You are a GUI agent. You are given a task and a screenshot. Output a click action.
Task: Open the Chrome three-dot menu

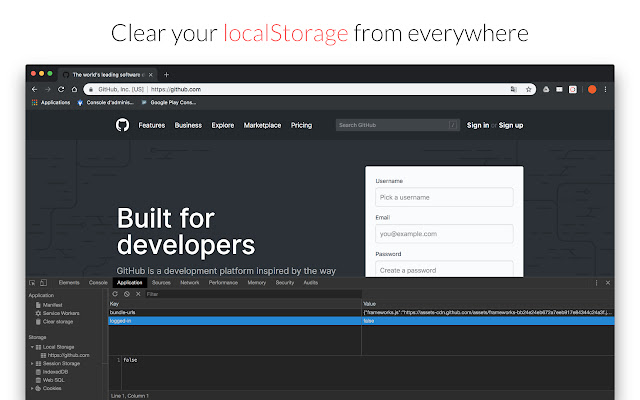tap(606, 89)
